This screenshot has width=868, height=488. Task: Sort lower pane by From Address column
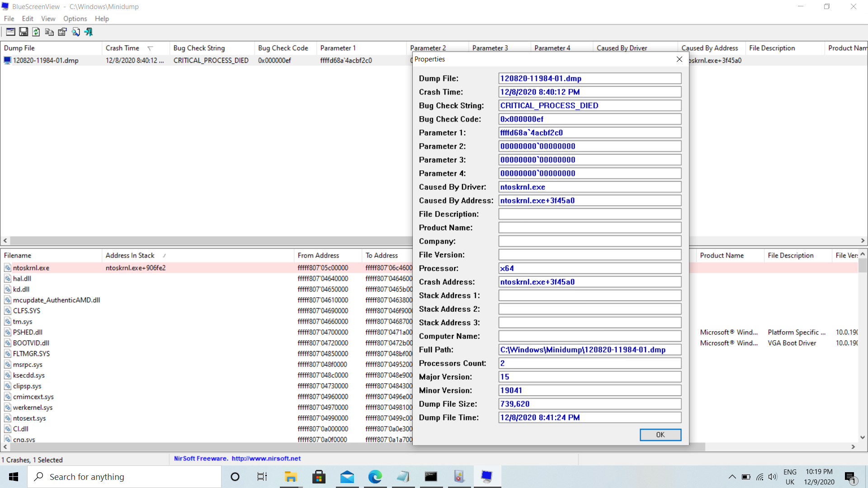pos(328,255)
